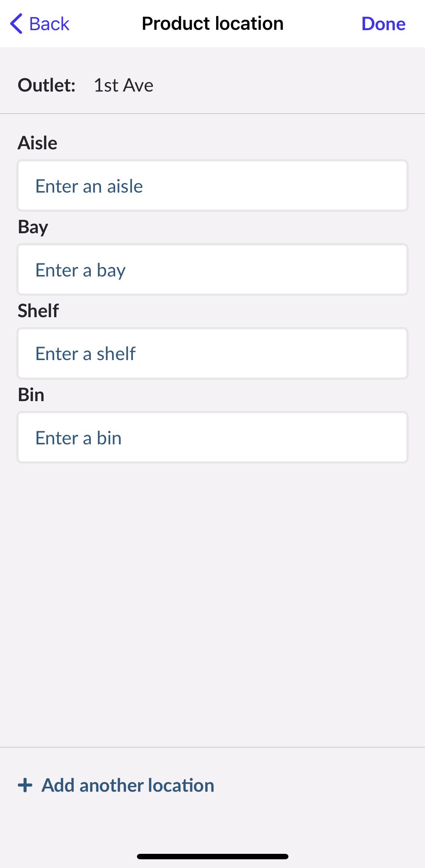
Task: Click the 'Enter a bin' placeholder text
Action: click(x=78, y=438)
